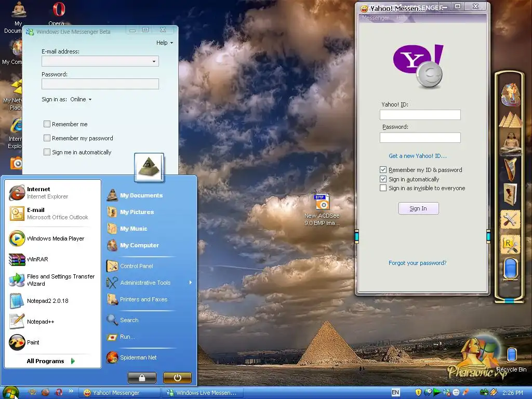Click the blue cartouche icon in side dock
Image resolution: width=532 pixels, height=399 pixels.
[x=510, y=269]
